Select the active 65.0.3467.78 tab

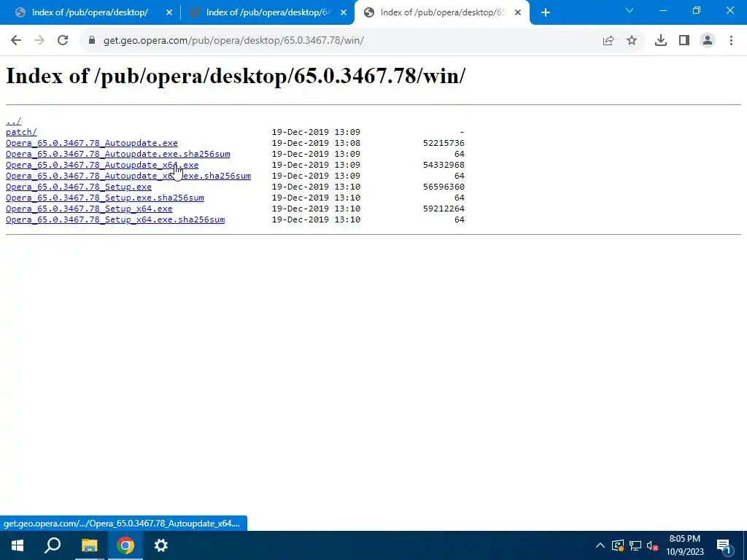441,13
